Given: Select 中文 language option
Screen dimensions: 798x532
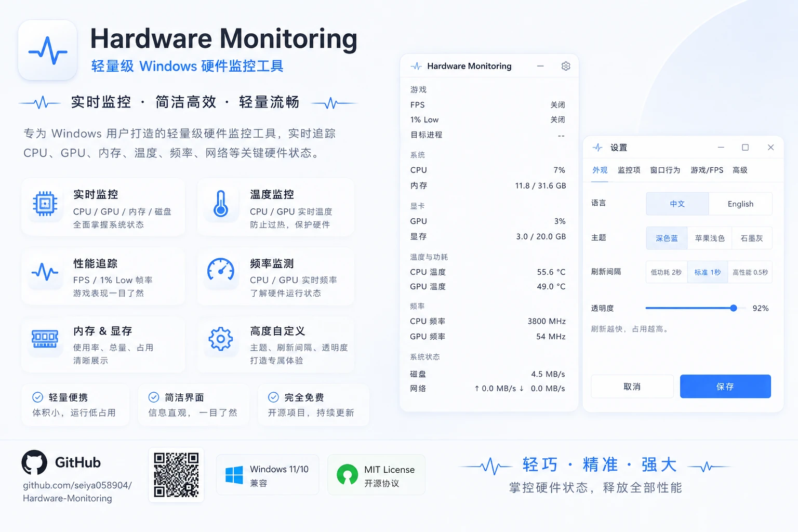Looking at the screenshot, I should (x=677, y=204).
